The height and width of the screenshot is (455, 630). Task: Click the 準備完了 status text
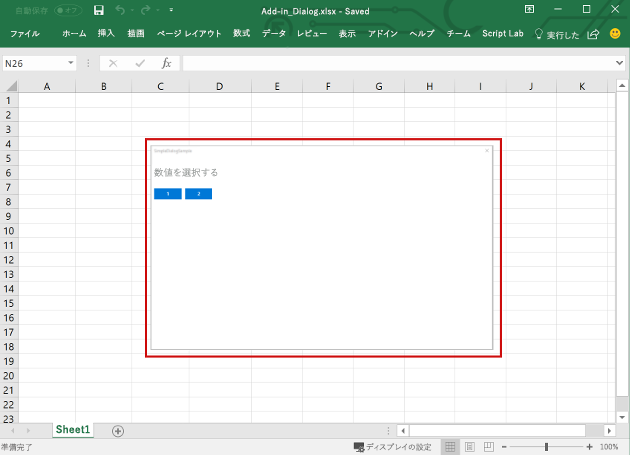pos(16,447)
